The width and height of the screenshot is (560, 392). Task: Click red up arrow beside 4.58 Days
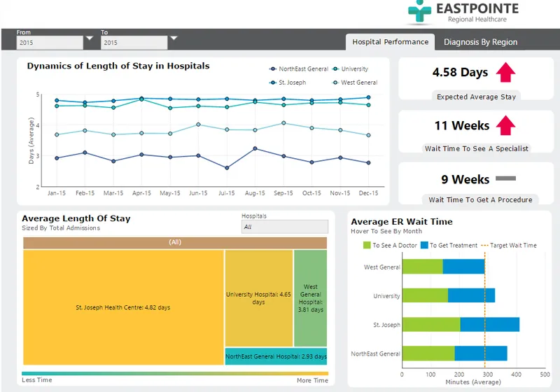pyautogui.click(x=505, y=72)
